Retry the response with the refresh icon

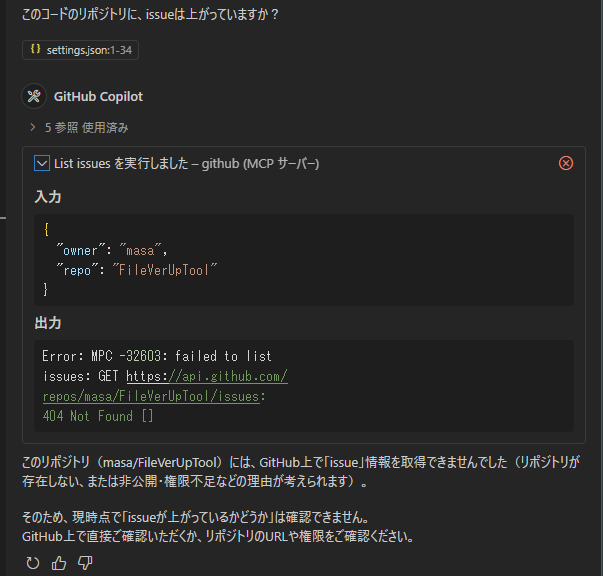[33, 563]
